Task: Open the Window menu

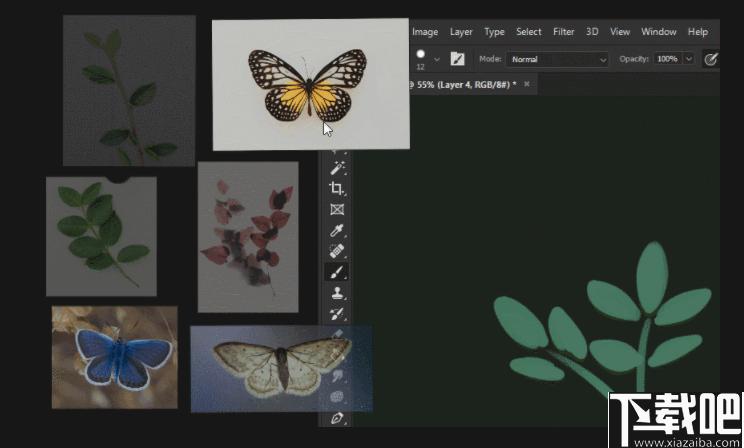Action: click(659, 32)
